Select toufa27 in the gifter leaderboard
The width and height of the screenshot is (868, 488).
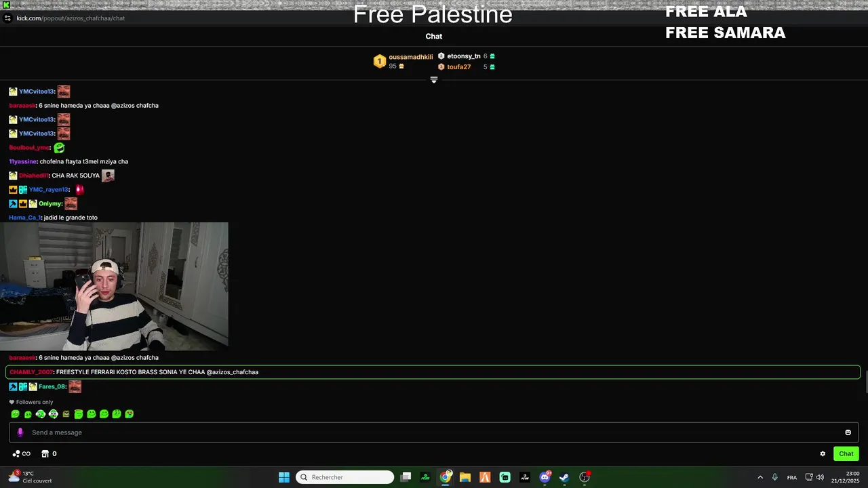coord(458,67)
